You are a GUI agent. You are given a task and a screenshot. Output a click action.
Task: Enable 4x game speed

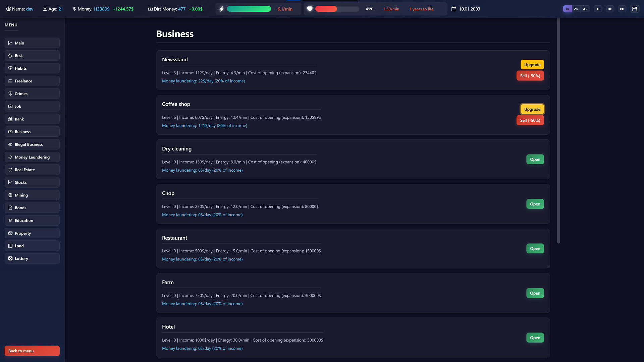(585, 9)
